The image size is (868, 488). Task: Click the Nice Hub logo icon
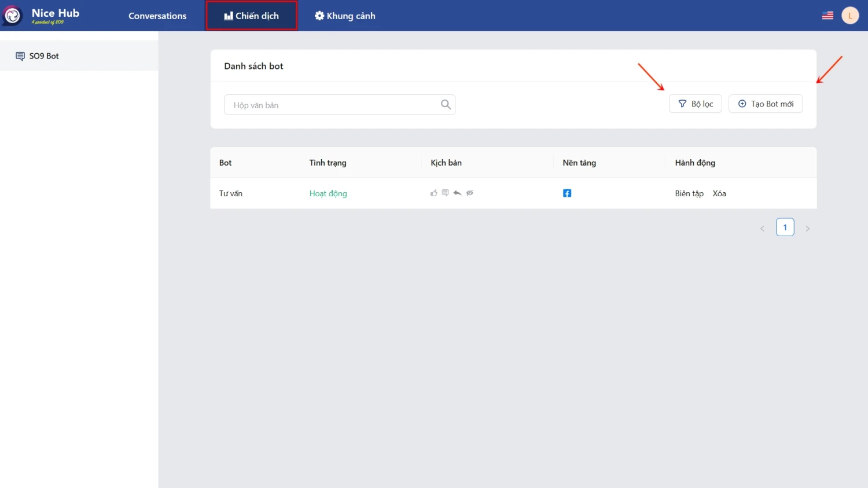tap(12, 16)
